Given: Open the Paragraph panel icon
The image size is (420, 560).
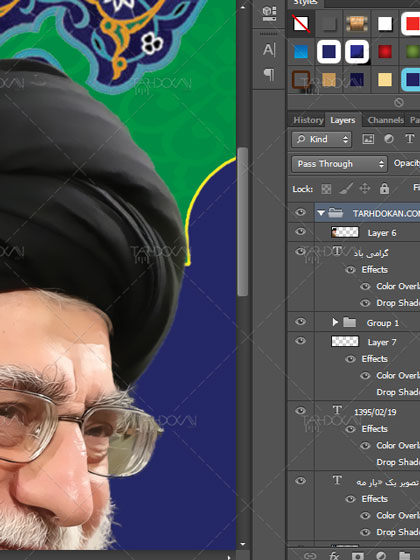Looking at the screenshot, I should (x=269, y=75).
